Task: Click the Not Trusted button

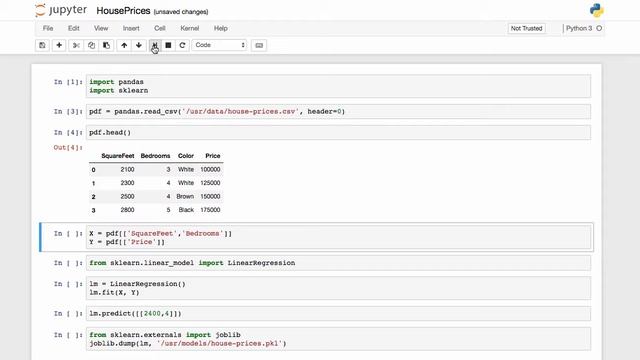Action: pyautogui.click(x=527, y=28)
